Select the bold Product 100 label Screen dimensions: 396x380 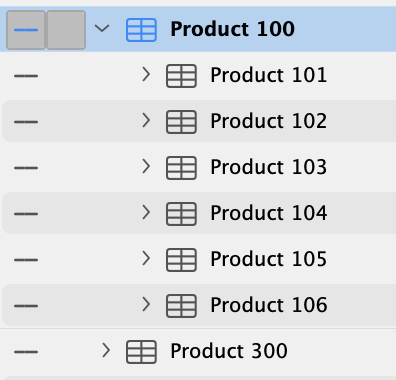[x=233, y=29]
